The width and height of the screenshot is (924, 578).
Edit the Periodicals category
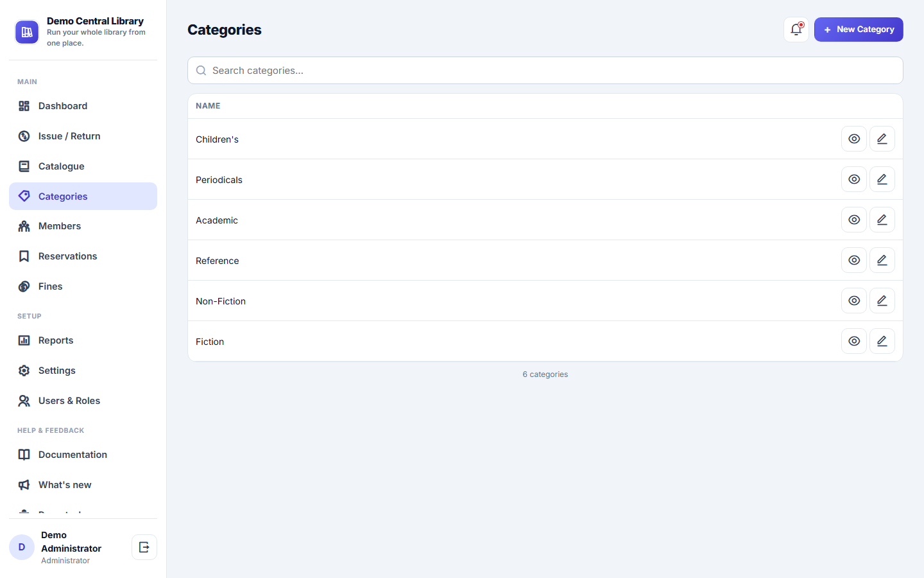(882, 179)
